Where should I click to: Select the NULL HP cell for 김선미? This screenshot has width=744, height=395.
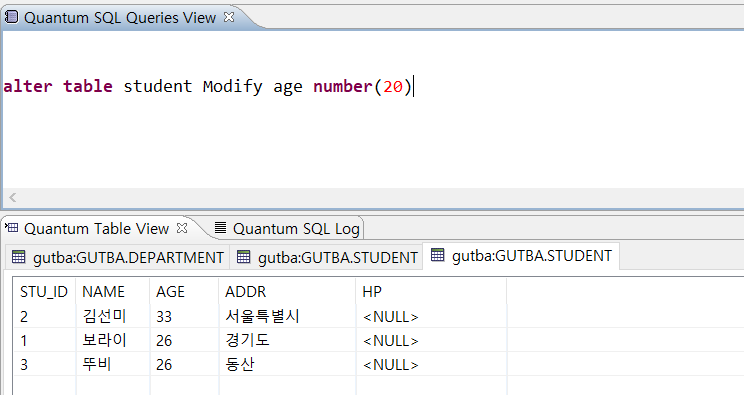point(431,316)
